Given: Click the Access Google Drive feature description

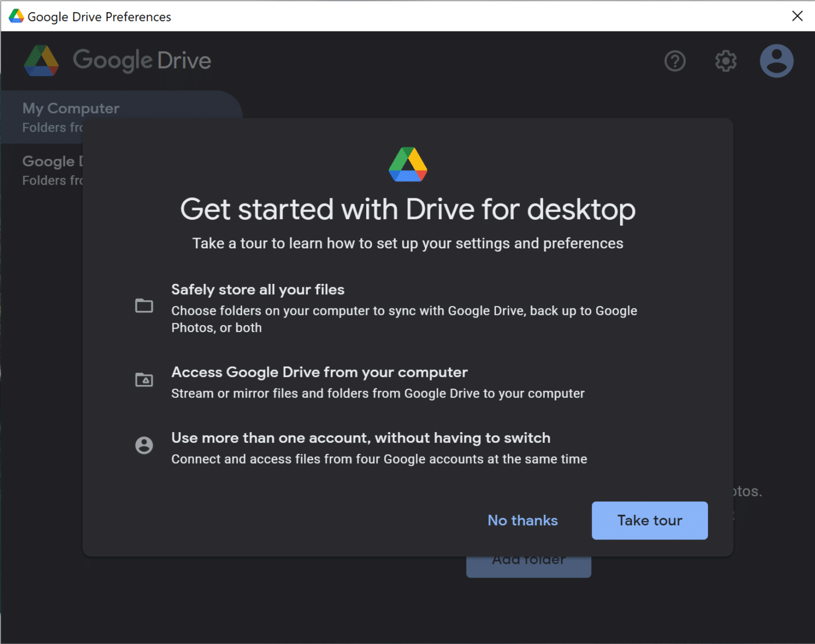Looking at the screenshot, I should coord(378,393).
